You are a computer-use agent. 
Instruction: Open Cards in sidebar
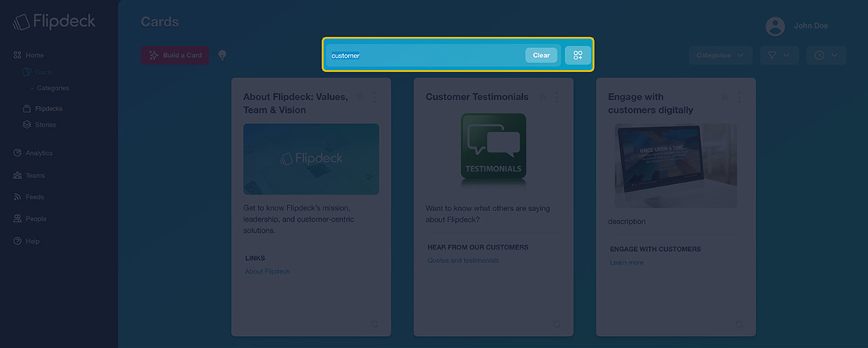tap(38, 72)
